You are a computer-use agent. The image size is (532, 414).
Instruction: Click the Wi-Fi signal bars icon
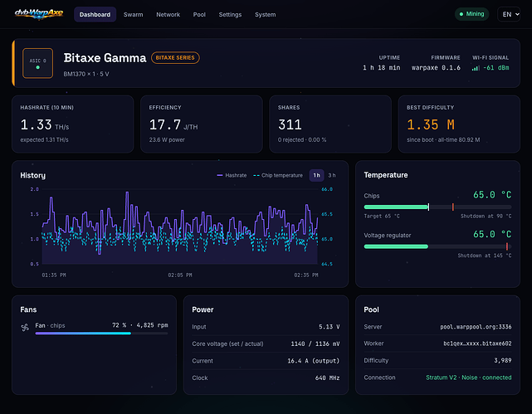click(x=476, y=68)
